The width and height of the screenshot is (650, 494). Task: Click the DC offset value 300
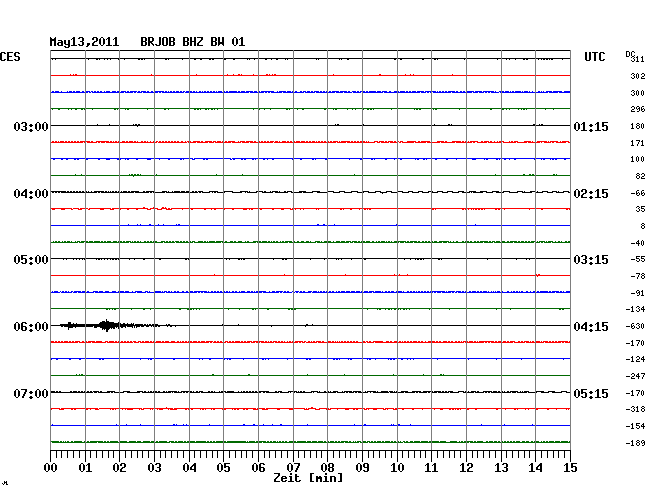638,93
